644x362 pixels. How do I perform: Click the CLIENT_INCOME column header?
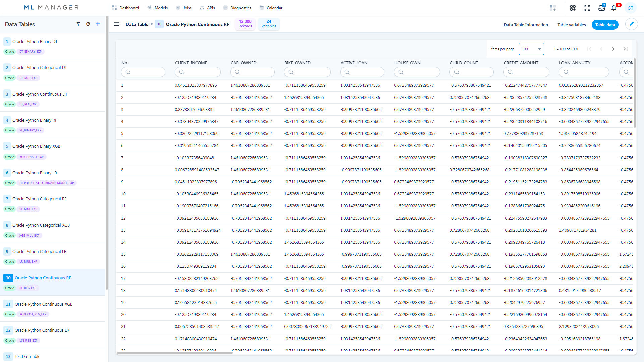tap(191, 63)
